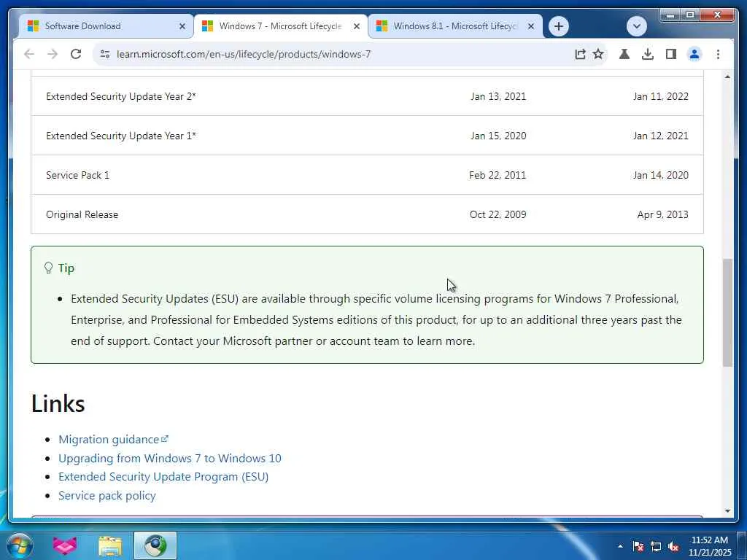This screenshot has height=560, width=747.
Task: Click the 'Jan 11, 2022' end date
Action: tap(661, 96)
